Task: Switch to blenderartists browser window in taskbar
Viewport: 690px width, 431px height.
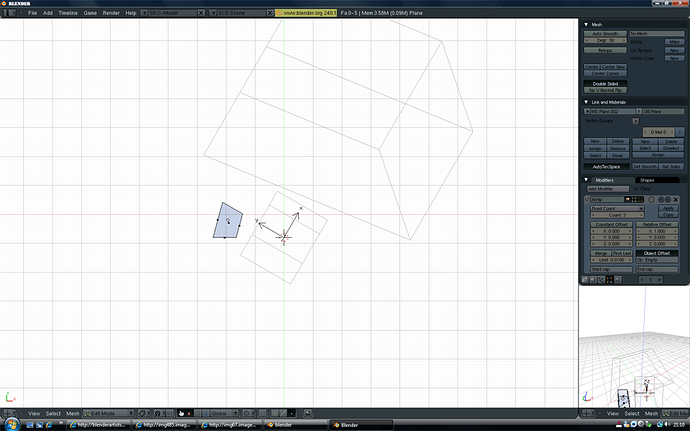Action: (x=99, y=425)
